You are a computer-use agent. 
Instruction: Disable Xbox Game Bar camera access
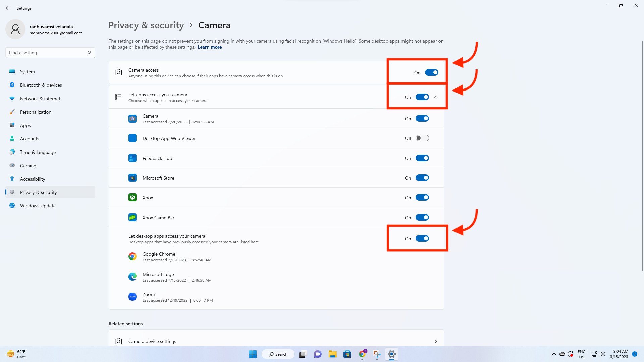(422, 217)
